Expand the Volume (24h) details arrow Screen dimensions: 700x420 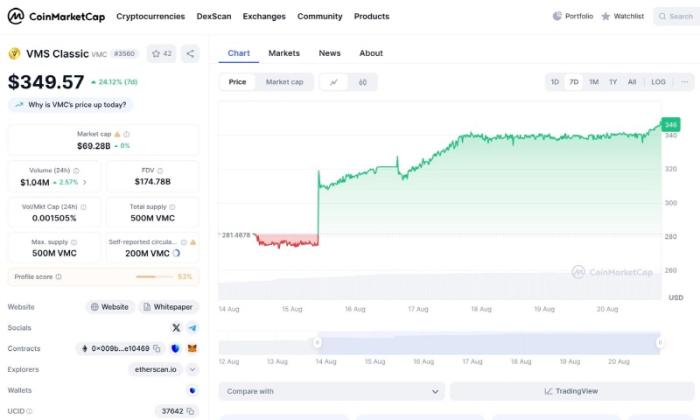pos(85,182)
